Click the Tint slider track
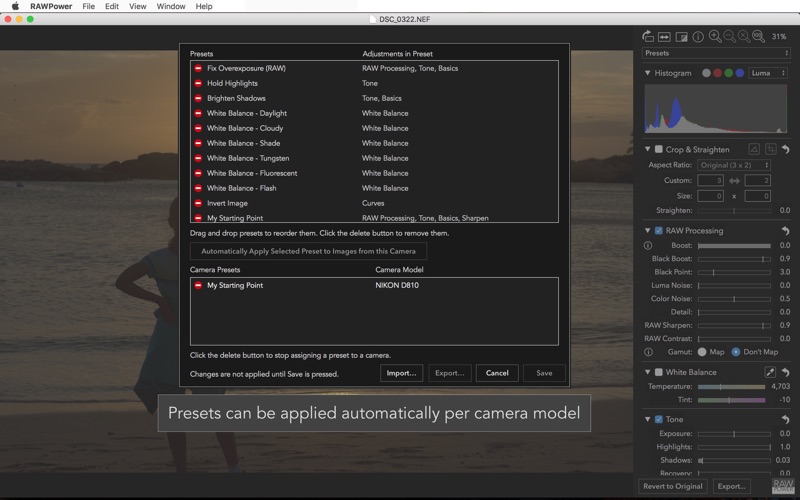 coord(732,400)
